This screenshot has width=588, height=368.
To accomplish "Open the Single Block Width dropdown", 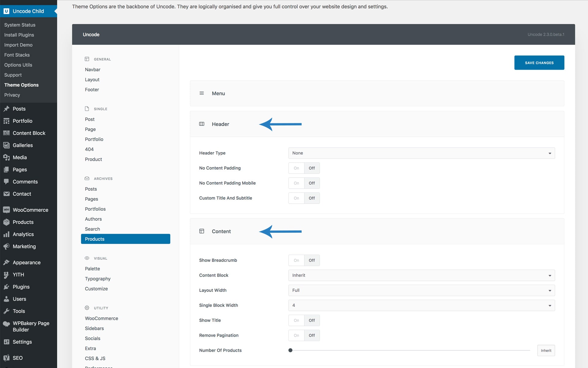I will pos(421,305).
